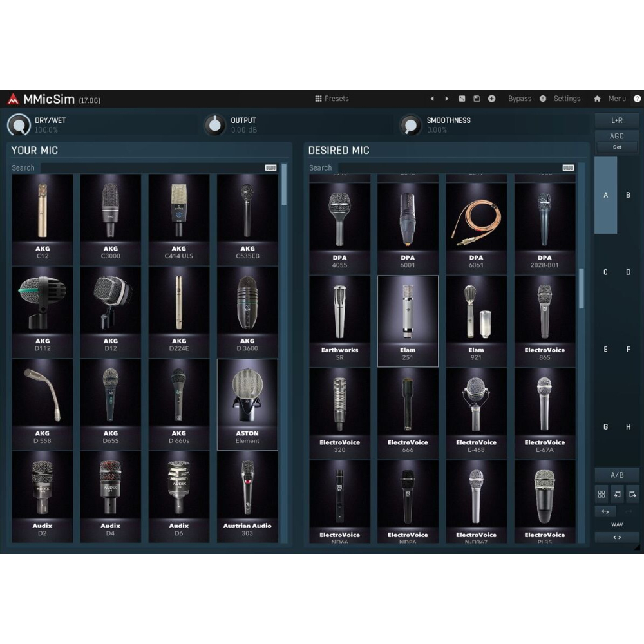Choose ElectroVoice 666 as desired mic

408,413
